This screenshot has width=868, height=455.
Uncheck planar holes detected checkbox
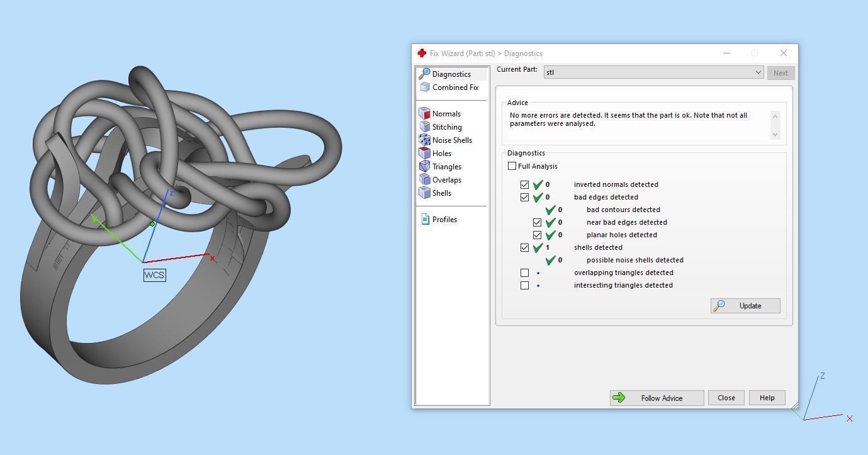point(538,235)
